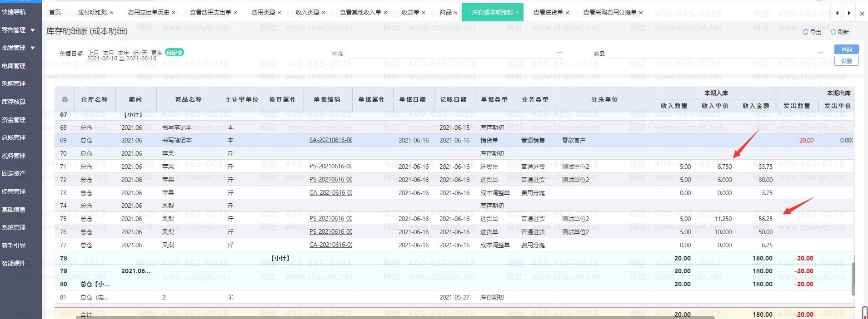Open the 商品 selector ellipsis

click(820, 53)
